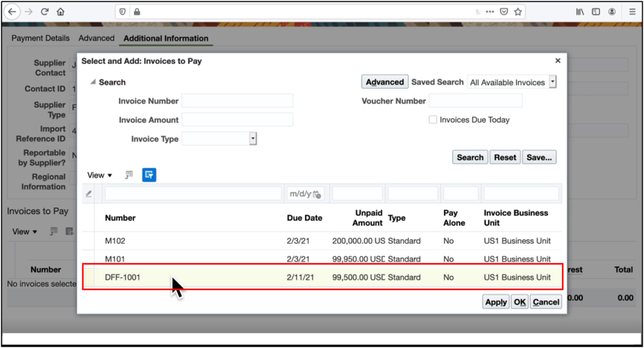Open the Due Date calendar picker icon
644x348 pixels.
317,194
